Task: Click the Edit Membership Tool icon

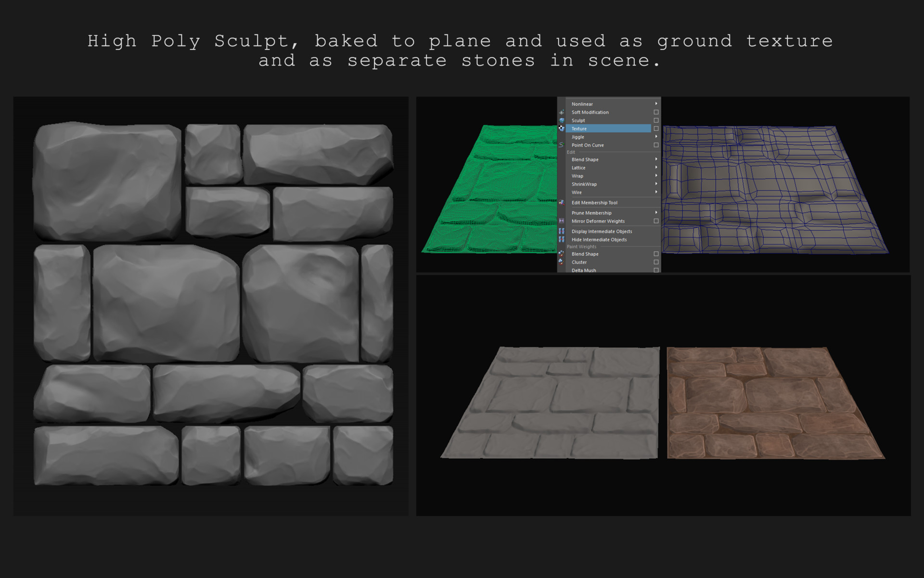Action: [562, 202]
